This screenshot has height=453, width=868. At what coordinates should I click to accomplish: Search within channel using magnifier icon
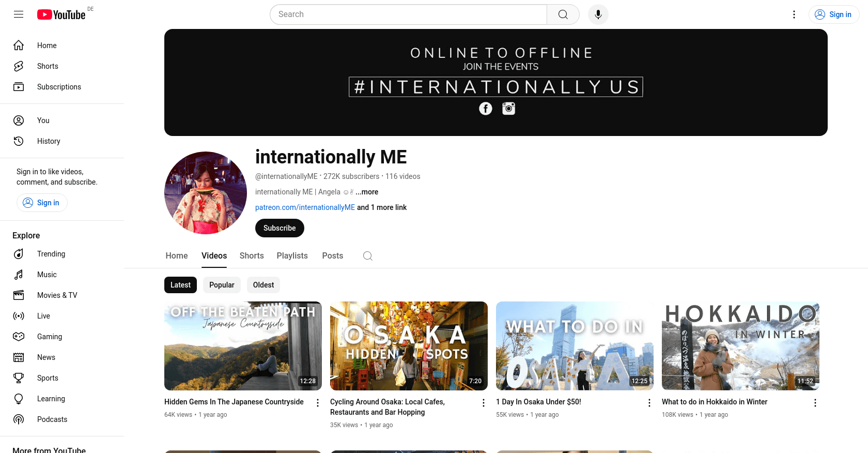click(x=367, y=256)
